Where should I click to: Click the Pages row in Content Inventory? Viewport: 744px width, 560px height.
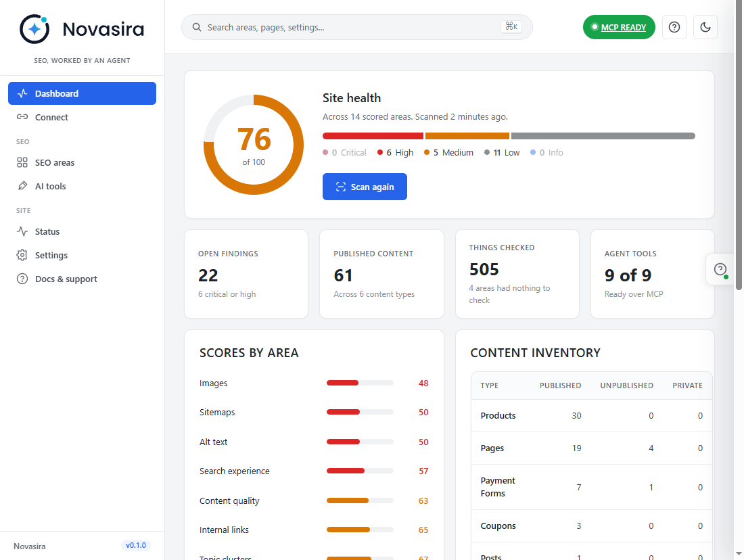(592, 448)
